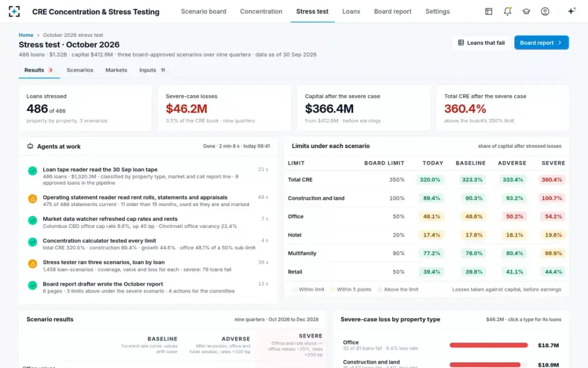Click the Within 5 points legend swatch
This screenshot has width=588, height=368.
[333, 289]
